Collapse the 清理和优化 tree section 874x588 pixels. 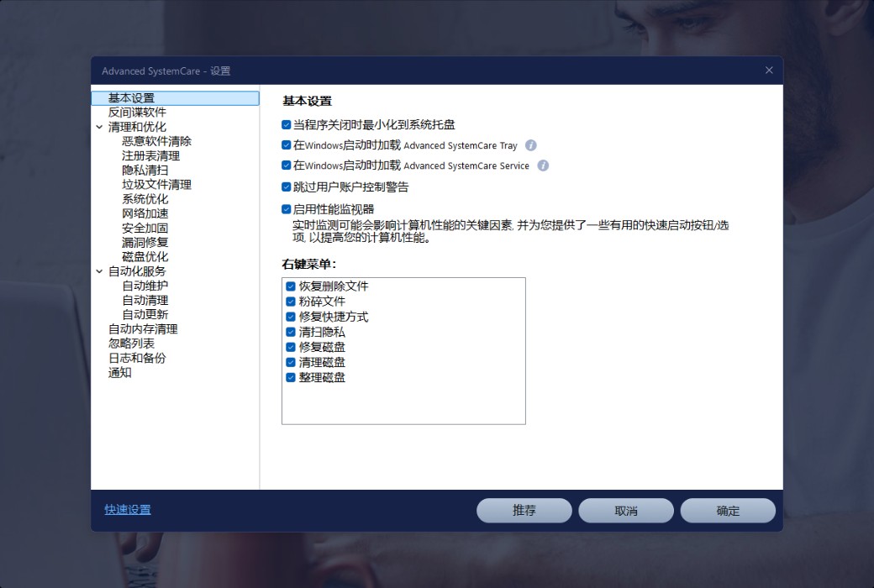click(100, 128)
